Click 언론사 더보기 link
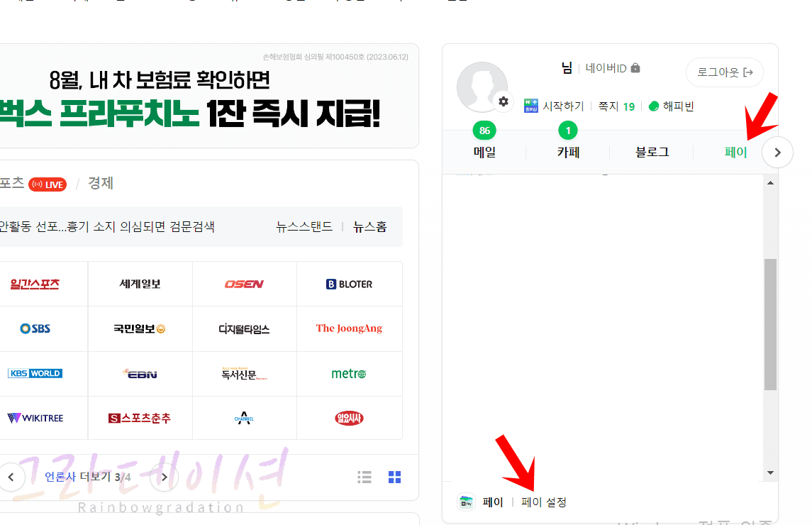This screenshot has height=525, width=812. [x=78, y=477]
